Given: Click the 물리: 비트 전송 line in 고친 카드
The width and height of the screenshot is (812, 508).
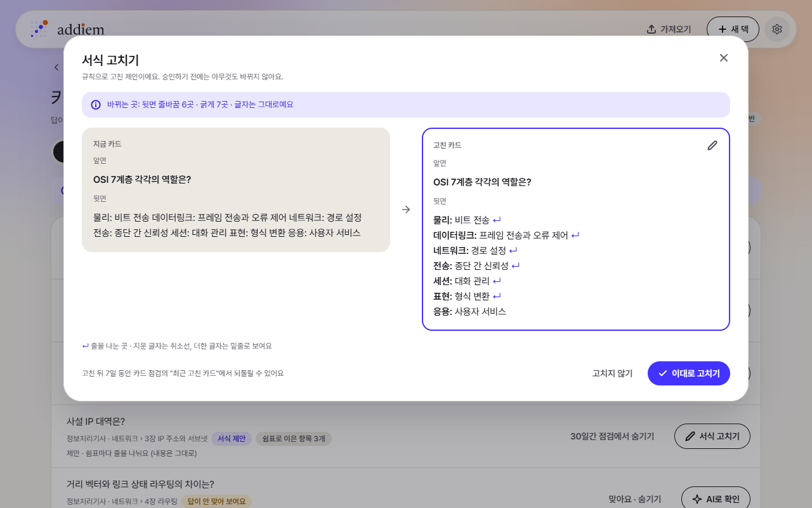Looking at the screenshot, I should (461, 220).
